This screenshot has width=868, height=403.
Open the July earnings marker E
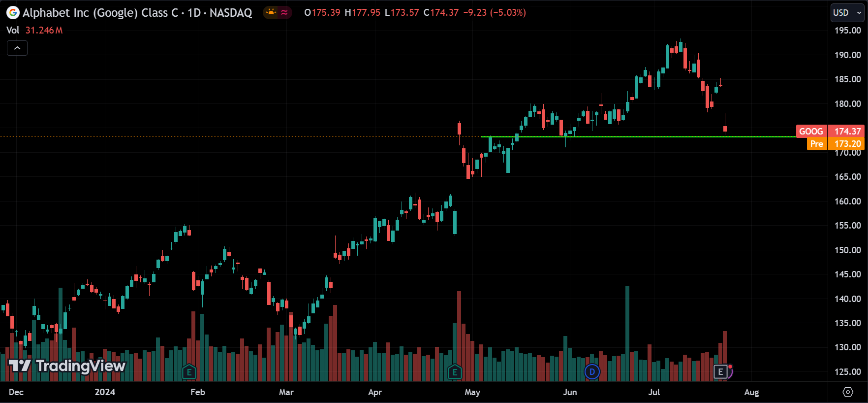(721, 372)
